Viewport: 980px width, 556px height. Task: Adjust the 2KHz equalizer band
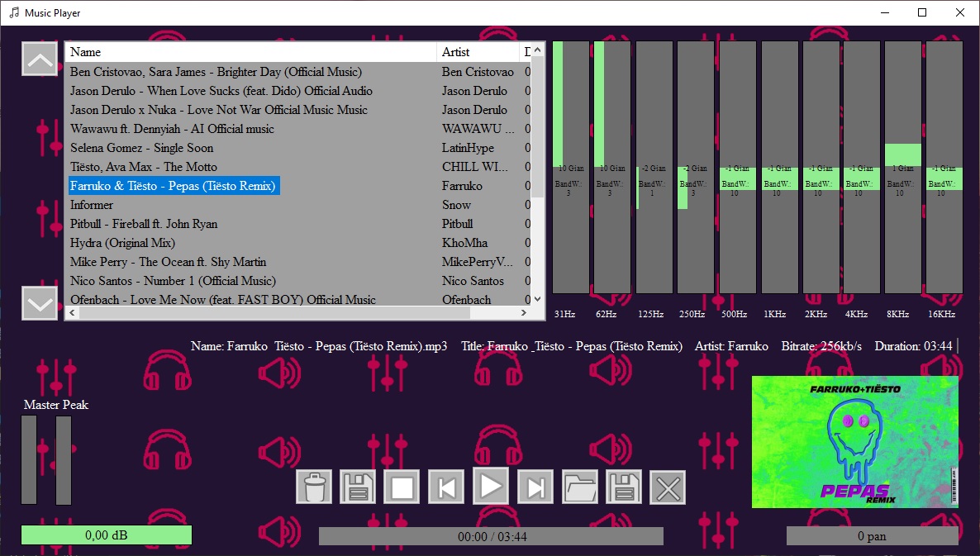(x=821, y=168)
